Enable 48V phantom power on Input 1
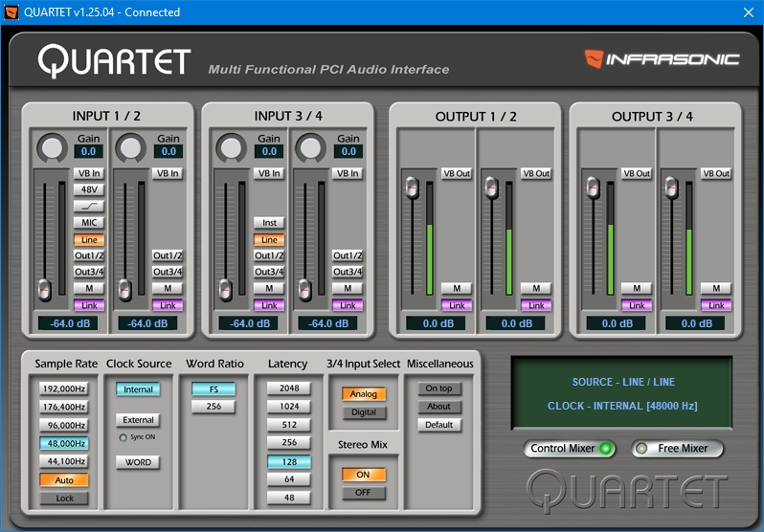 pyautogui.click(x=89, y=189)
